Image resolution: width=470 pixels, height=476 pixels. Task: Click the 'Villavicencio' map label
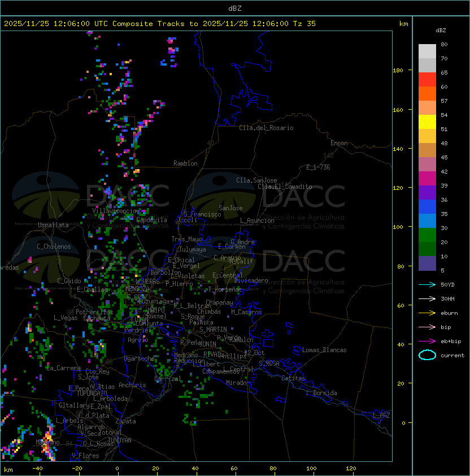click(x=114, y=211)
